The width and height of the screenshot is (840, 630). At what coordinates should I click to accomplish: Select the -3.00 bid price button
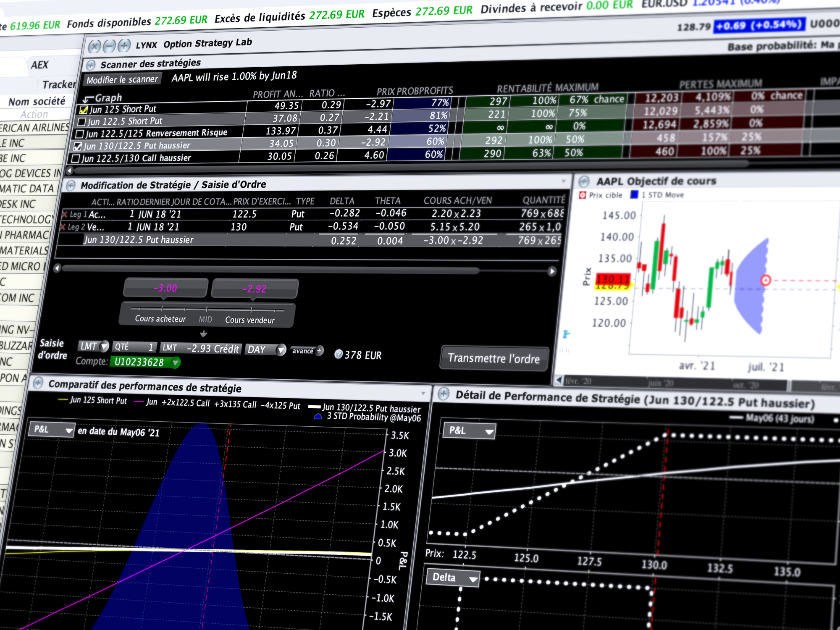coord(165,288)
